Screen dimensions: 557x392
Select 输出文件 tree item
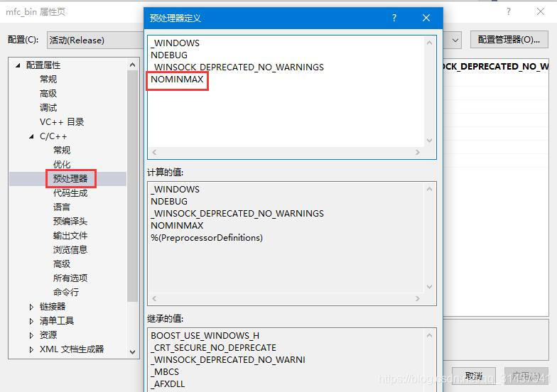coord(70,236)
